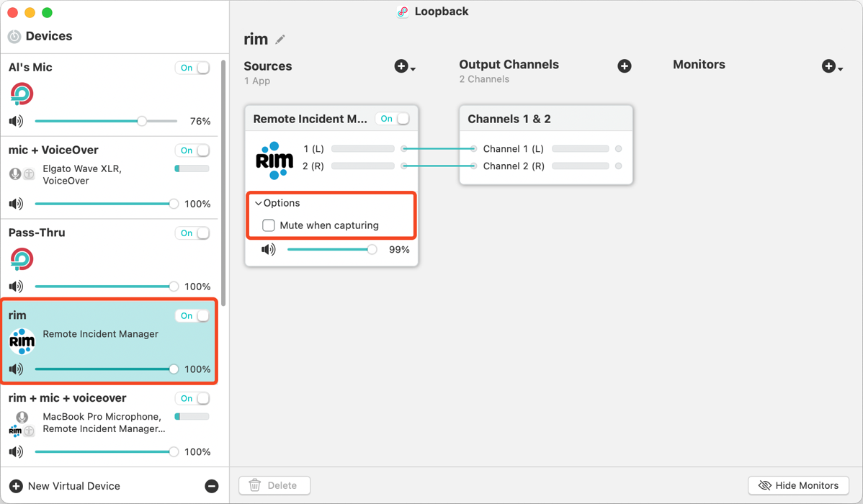The width and height of the screenshot is (863, 504).
Task: Toggle the Al's Mic device On switch
Action: [x=192, y=68]
